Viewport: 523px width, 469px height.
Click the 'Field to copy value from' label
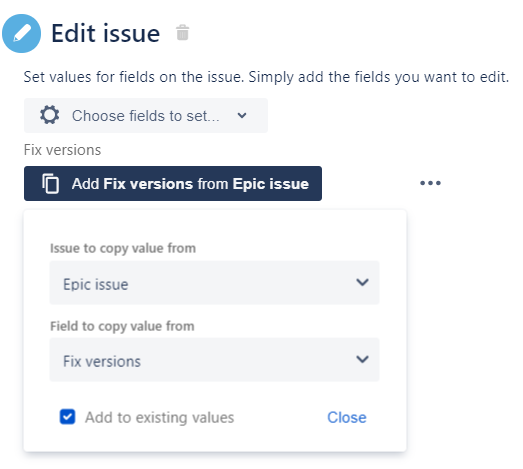122,326
